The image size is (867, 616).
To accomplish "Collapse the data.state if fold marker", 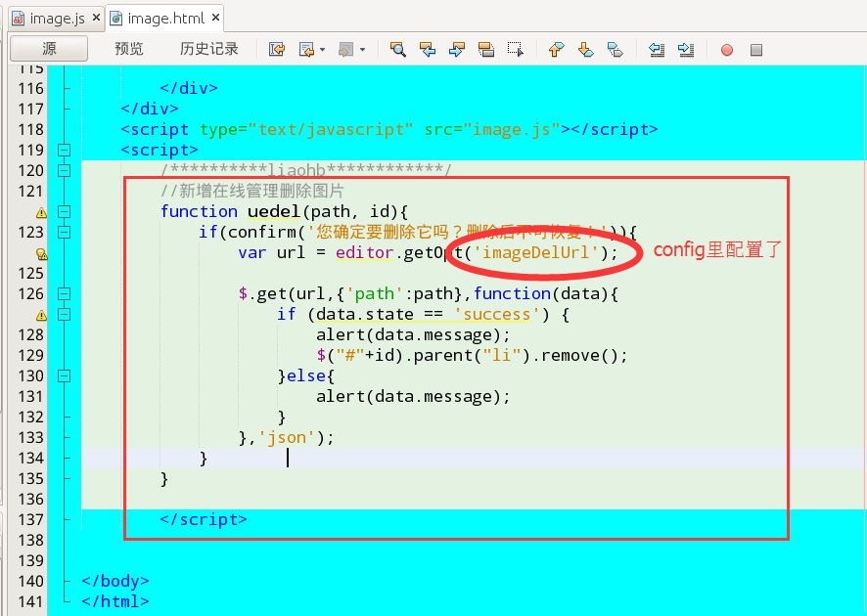I will (x=65, y=314).
